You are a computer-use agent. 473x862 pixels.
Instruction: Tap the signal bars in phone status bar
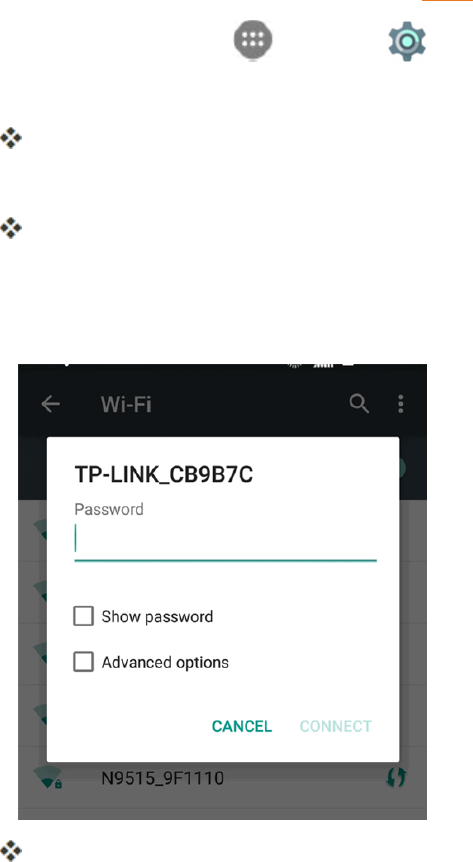(321, 364)
